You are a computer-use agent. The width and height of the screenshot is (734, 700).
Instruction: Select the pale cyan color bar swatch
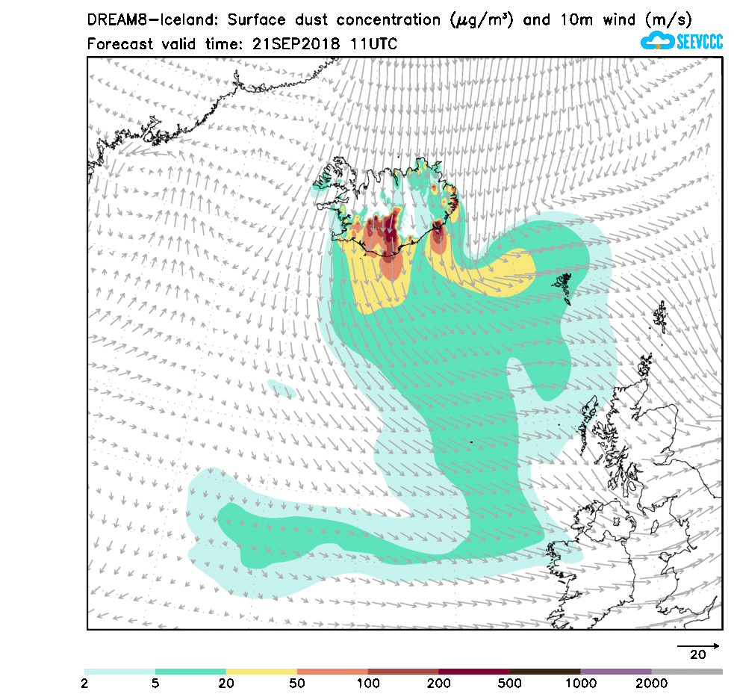(x=119, y=672)
